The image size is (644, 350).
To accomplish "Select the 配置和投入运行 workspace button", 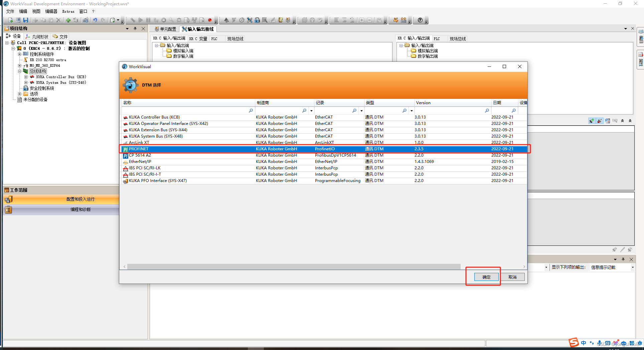I will (61, 199).
